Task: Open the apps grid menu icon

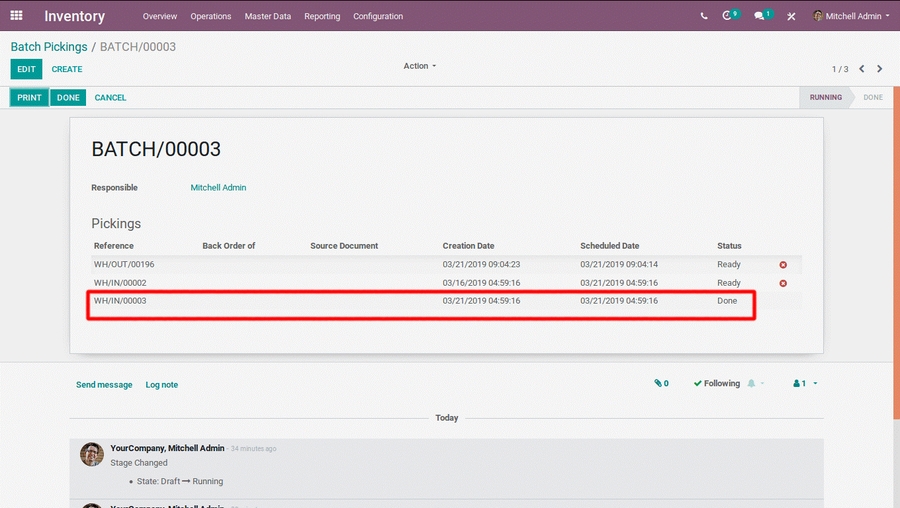Action: pyautogui.click(x=16, y=16)
